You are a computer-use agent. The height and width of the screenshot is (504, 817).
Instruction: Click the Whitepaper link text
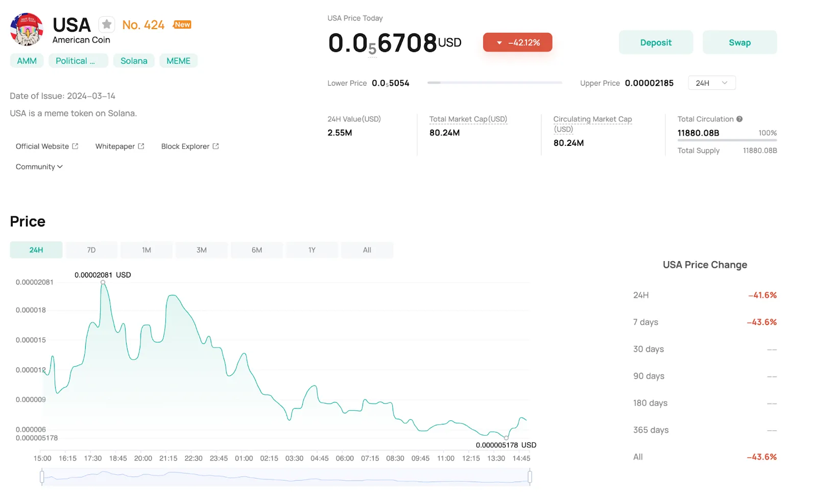click(115, 146)
